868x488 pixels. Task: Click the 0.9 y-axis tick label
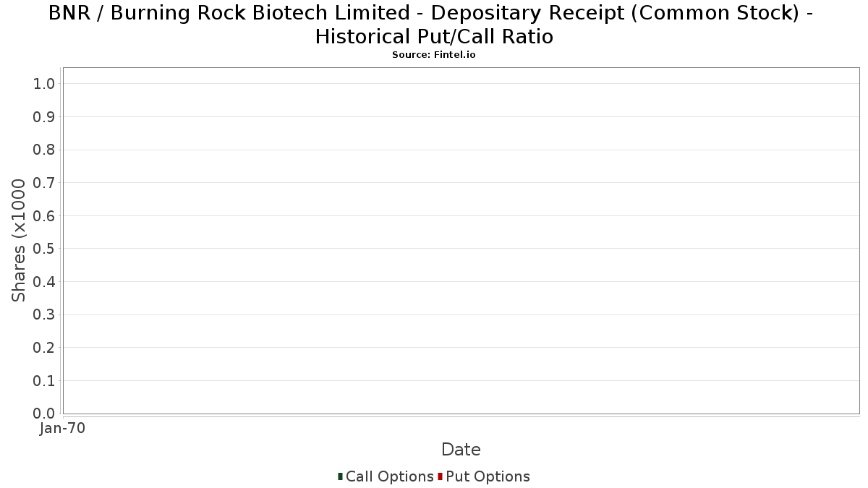click(x=44, y=117)
